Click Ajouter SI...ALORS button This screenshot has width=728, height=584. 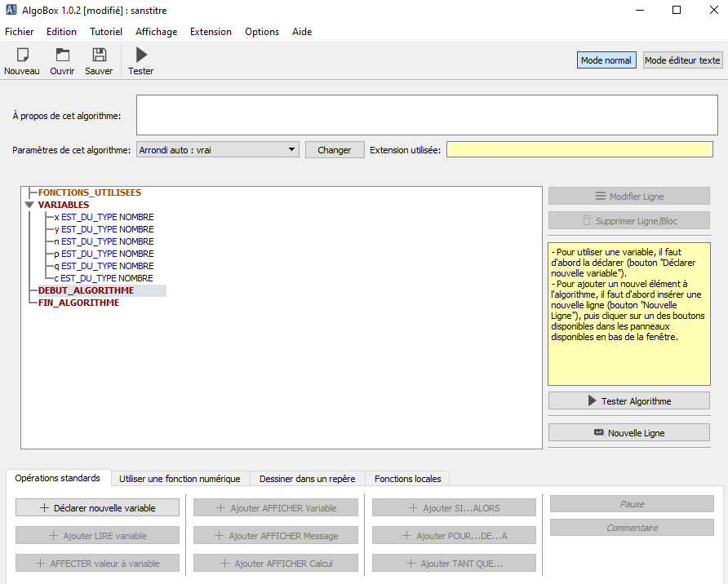point(454,507)
